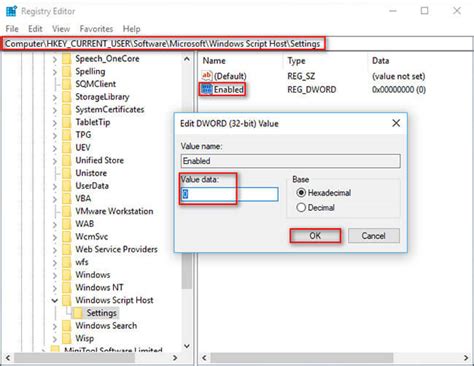
Task: Select the Wisp folder icon
Action: [67, 338]
